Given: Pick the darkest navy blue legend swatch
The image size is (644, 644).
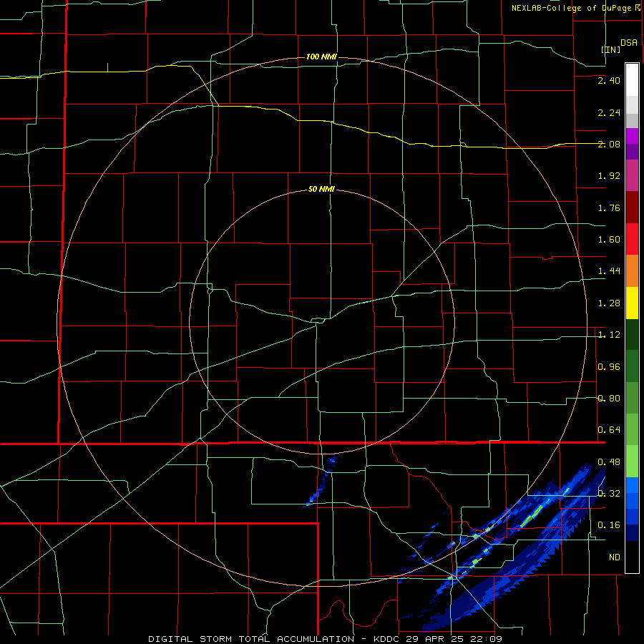Looking at the screenshot, I should pyautogui.click(x=632, y=532).
